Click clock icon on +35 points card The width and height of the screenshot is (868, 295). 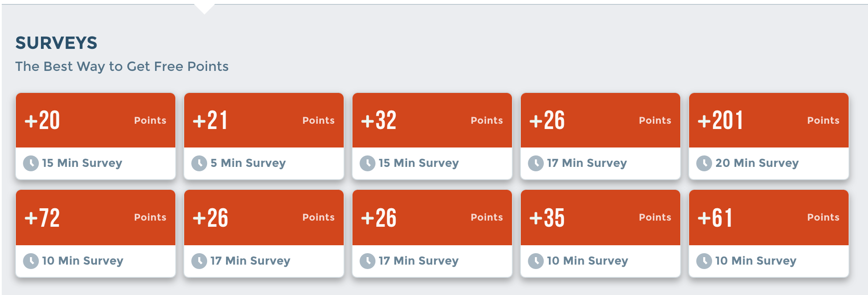536,261
